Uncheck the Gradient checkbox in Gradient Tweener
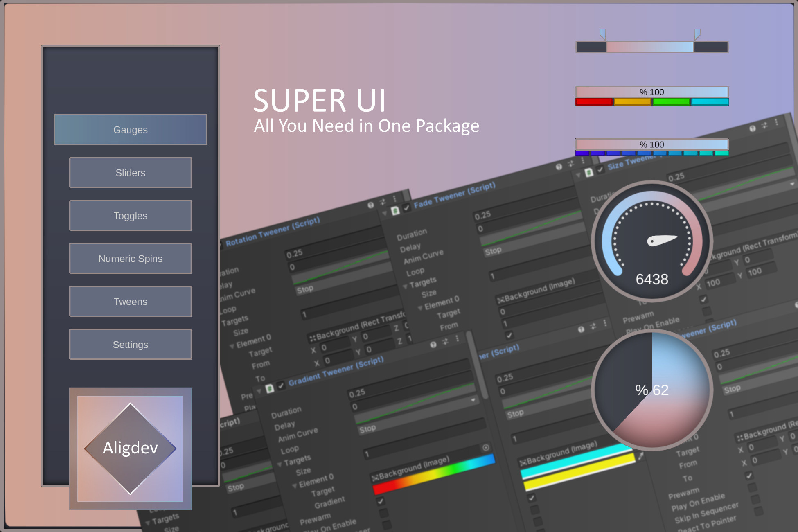 381,502
